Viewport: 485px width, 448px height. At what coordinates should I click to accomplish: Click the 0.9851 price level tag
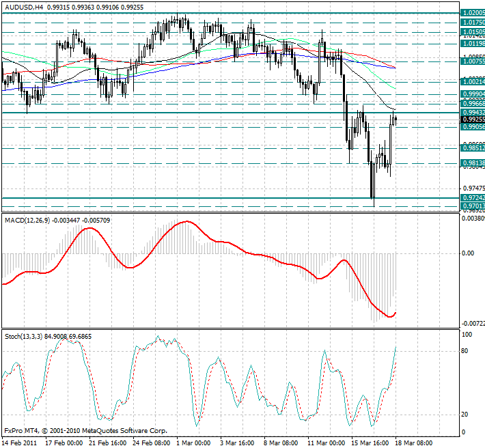click(x=473, y=148)
